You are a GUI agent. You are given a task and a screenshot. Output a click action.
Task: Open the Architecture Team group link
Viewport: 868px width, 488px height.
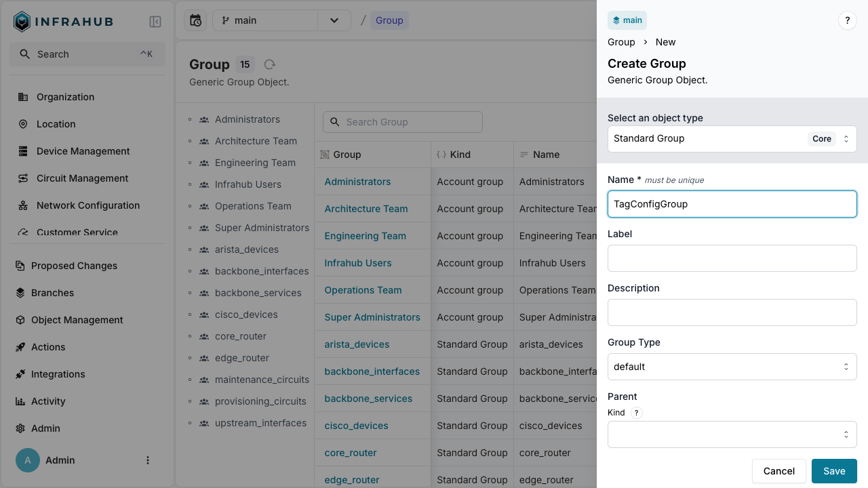(366, 209)
